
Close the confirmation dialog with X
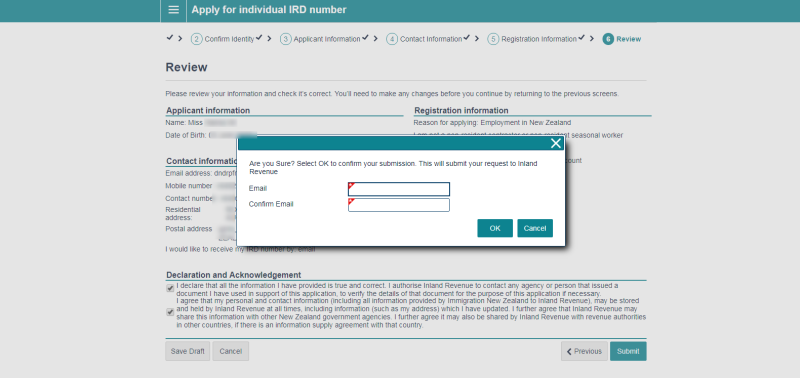tap(556, 143)
